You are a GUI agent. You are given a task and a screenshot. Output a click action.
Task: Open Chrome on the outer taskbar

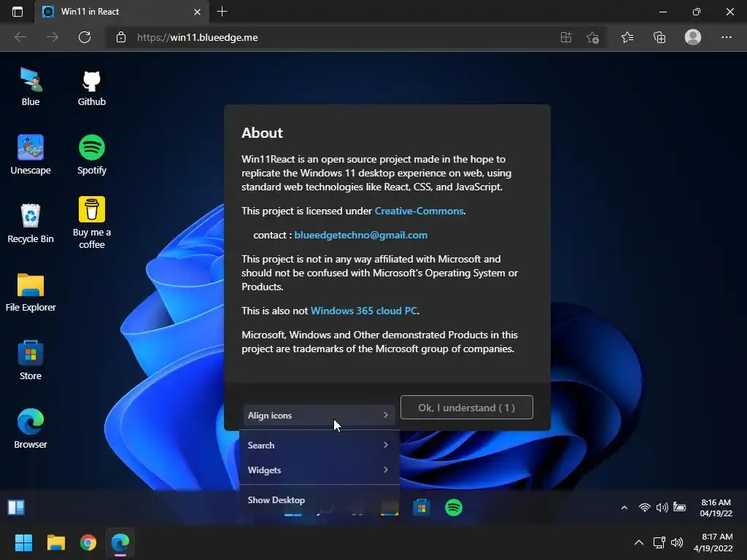tap(88, 542)
